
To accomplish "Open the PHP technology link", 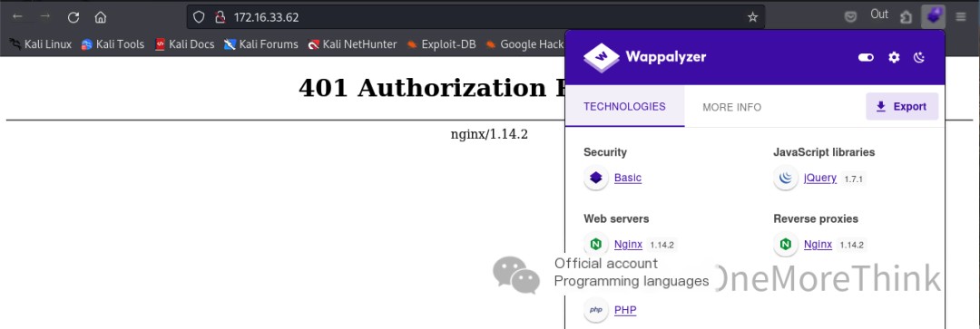I will (625, 310).
